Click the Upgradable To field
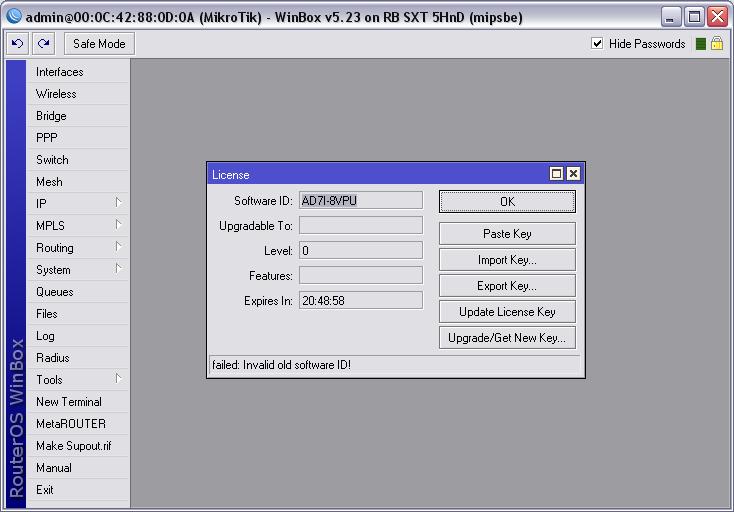Viewport: 734px width, 512px height. coord(361,225)
